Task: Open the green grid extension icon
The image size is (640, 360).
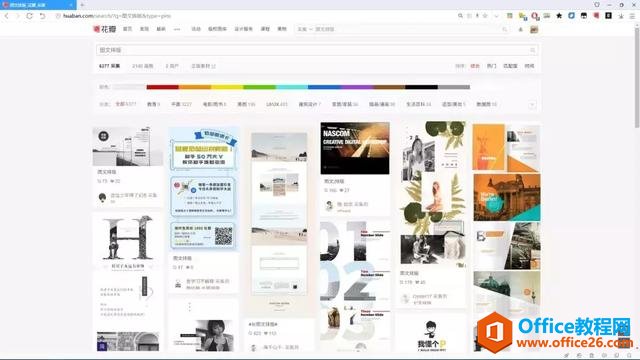Action: [x=510, y=16]
